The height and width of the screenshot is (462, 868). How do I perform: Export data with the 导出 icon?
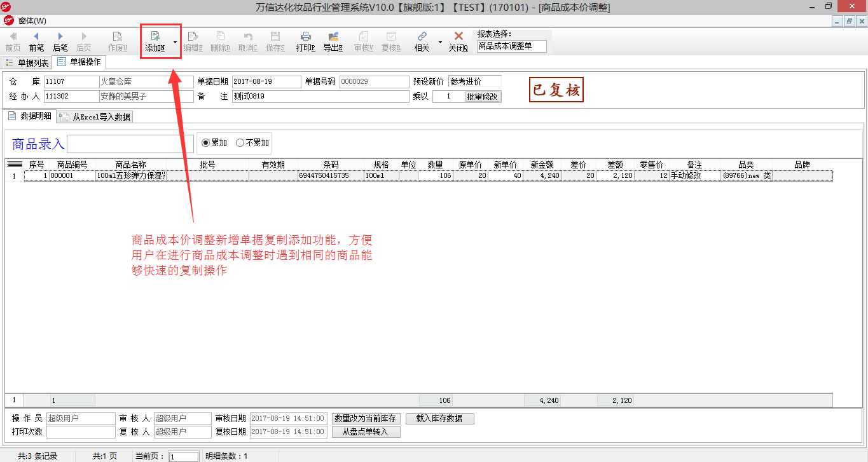click(x=333, y=41)
